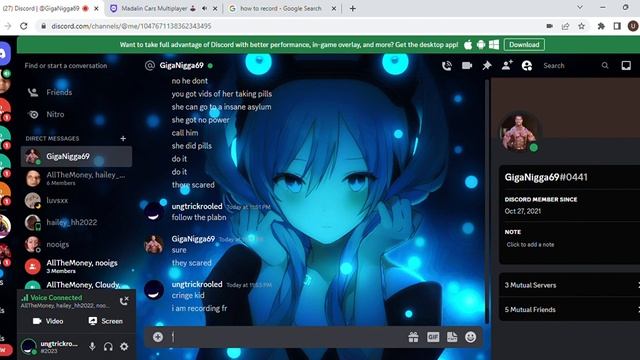640x360 pixels.
Task: Deafen with the headphones icon
Action: coord(108,347)
